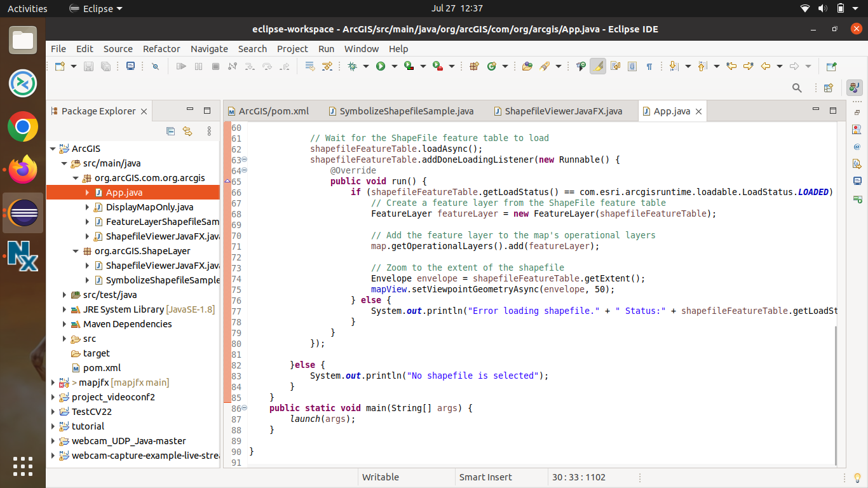Select the Java perspective icon
The height and width of the screenshot is (488, 868).
coord(853,88)
